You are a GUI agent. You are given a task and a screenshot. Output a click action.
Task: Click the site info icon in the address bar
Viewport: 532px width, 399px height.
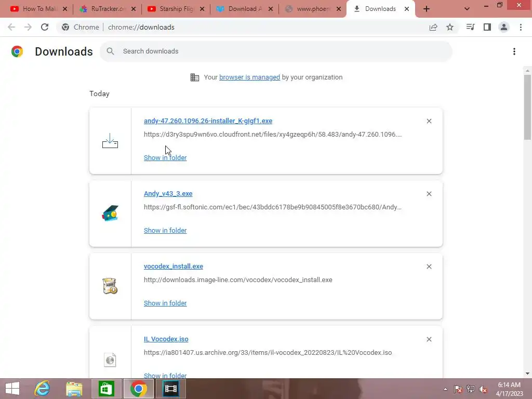click(65, 27)
